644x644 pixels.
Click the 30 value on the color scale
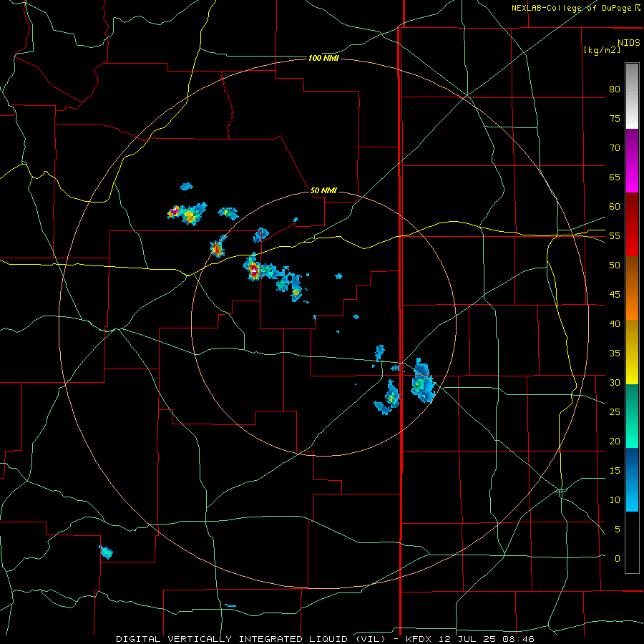615,382
